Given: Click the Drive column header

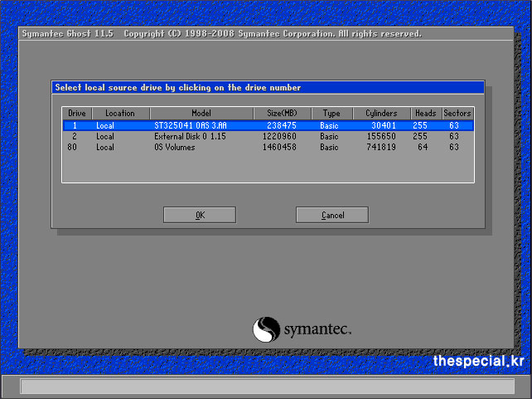Looking at the screenshot, I should 77,113.
